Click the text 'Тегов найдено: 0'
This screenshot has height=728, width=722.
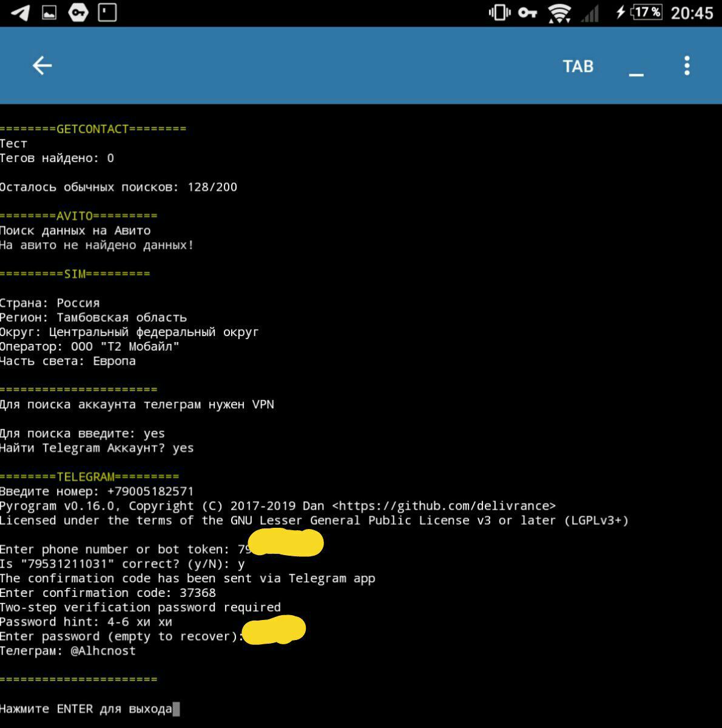click(57, 158)
